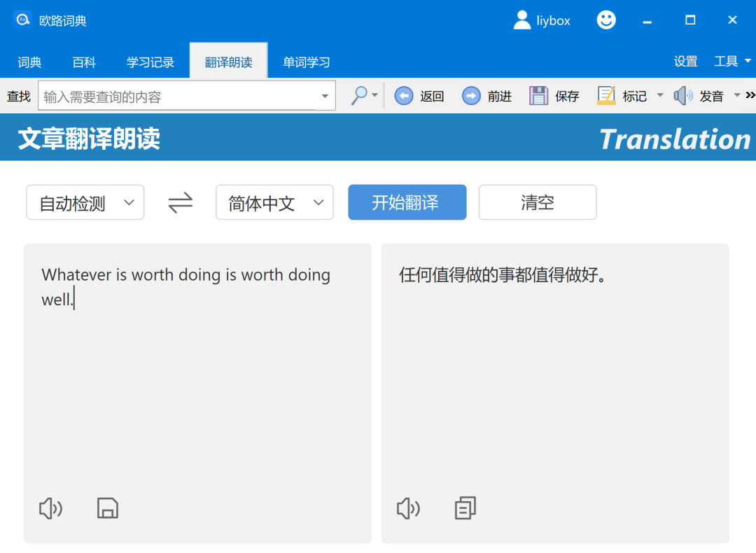The height and width of the screenshot is (553, 756).
Task: Click the 查找 search input field
Action: 178,97
